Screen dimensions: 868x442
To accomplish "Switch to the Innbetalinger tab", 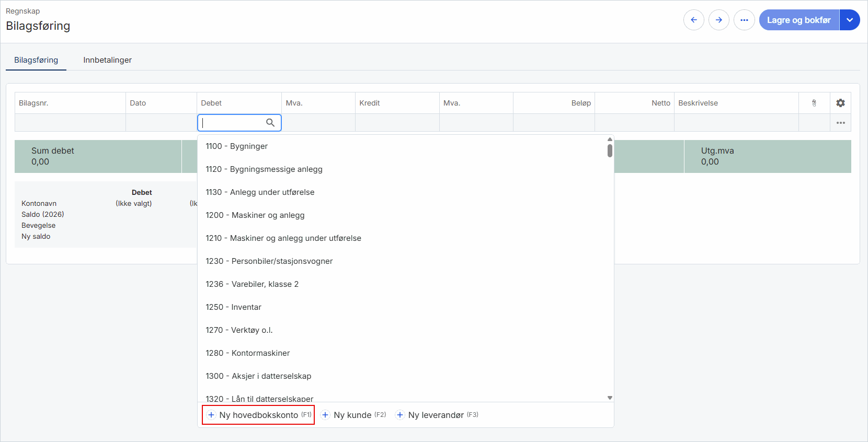I will point(108,60).
